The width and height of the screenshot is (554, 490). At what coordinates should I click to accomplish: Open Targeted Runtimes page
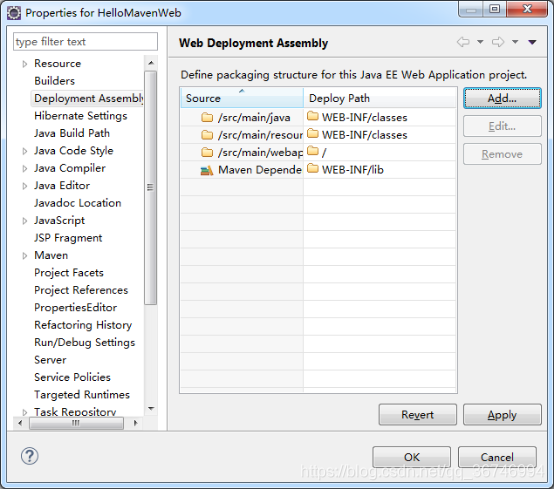click(x=82, y=395)
